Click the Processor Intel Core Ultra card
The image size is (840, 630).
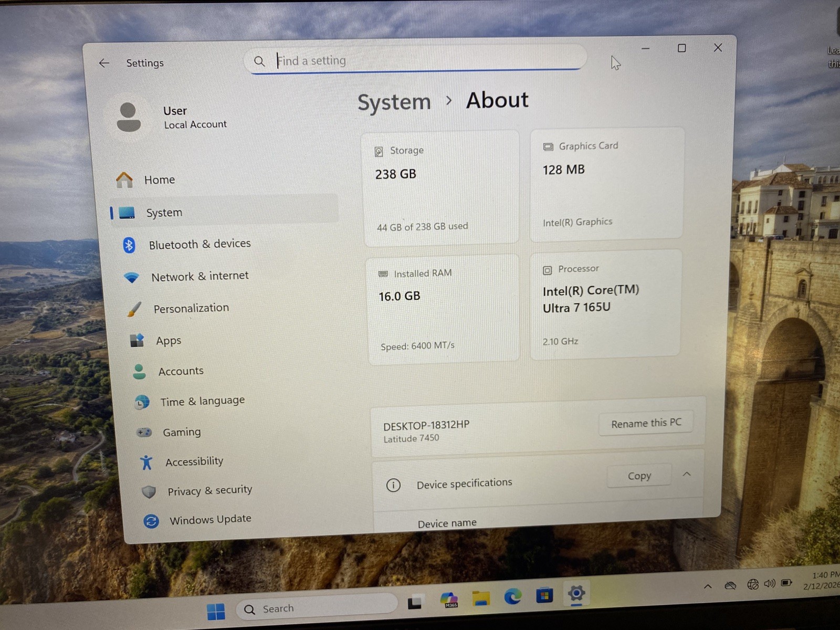point(606,304)
